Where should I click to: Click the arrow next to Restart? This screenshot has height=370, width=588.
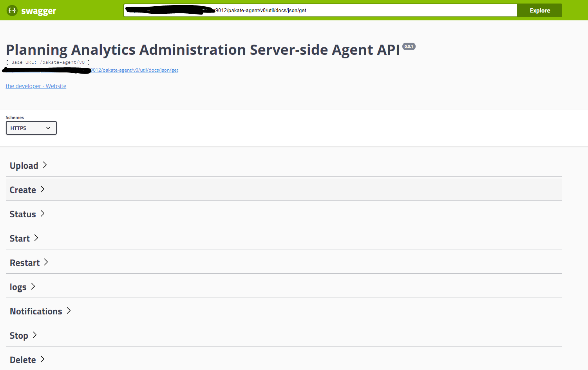pos(46,262)
